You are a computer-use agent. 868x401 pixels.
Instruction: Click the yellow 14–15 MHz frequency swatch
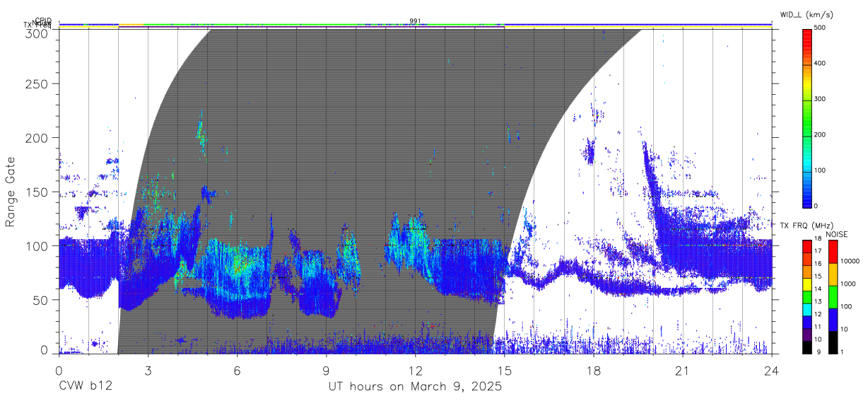(807, 284)
